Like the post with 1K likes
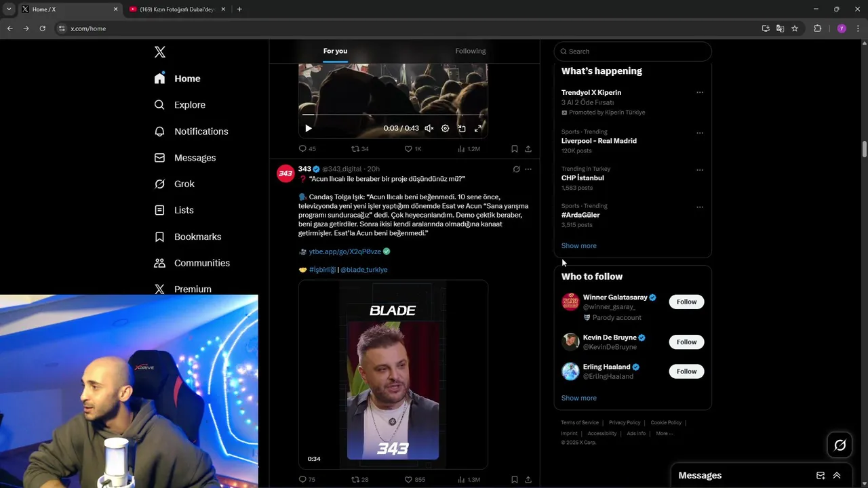The height and width of the screenshot is (488, 868). click(413, 148)
